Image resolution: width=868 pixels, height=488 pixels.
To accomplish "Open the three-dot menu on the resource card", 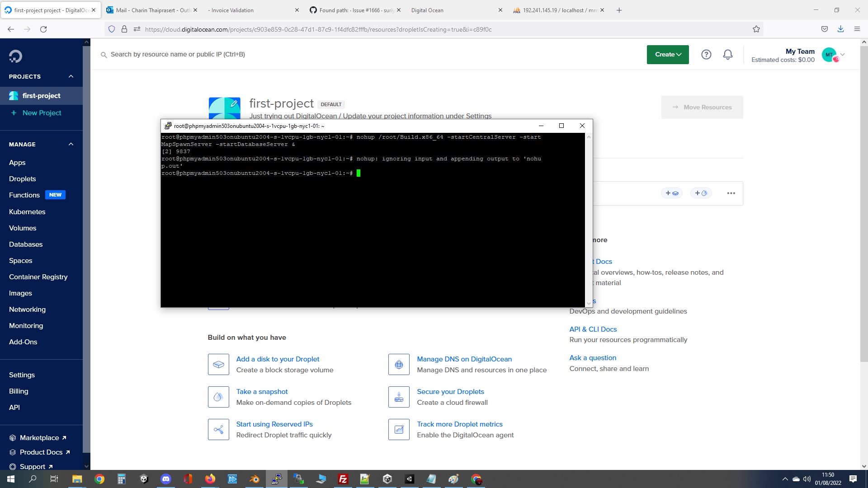I will click(x=731, y=193).
